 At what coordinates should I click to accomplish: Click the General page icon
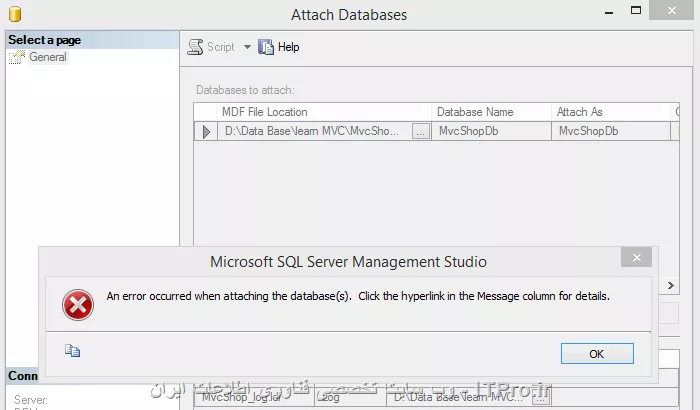tap(17, 57)
